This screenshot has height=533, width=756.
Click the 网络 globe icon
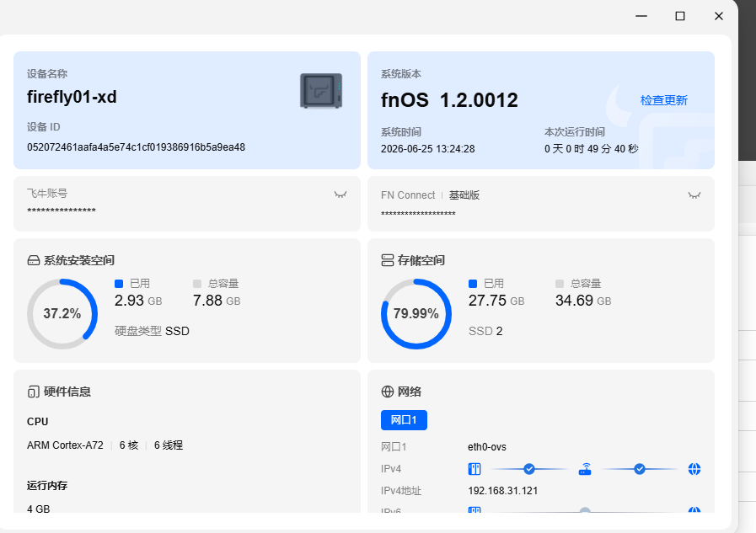[x=388, y=392]
